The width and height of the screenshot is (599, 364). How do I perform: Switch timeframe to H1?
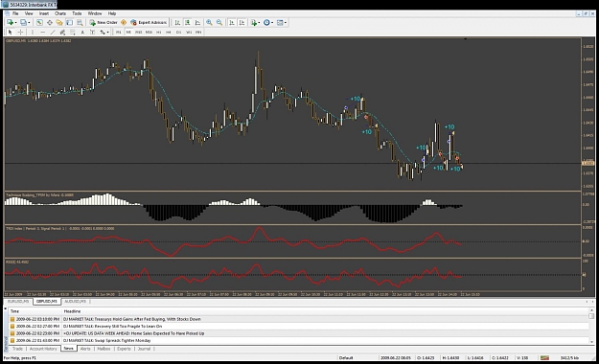(x=159, y=32)
